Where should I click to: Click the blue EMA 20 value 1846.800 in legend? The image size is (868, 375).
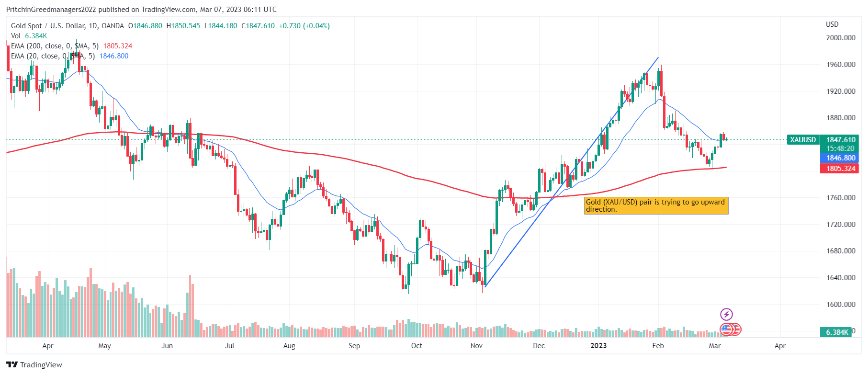[114, 56]
